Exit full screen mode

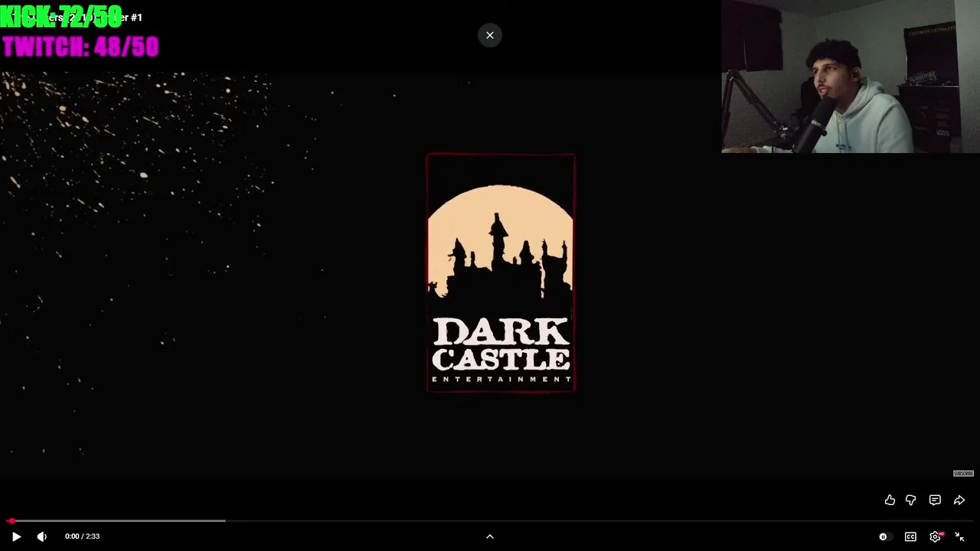coord(959,536)
